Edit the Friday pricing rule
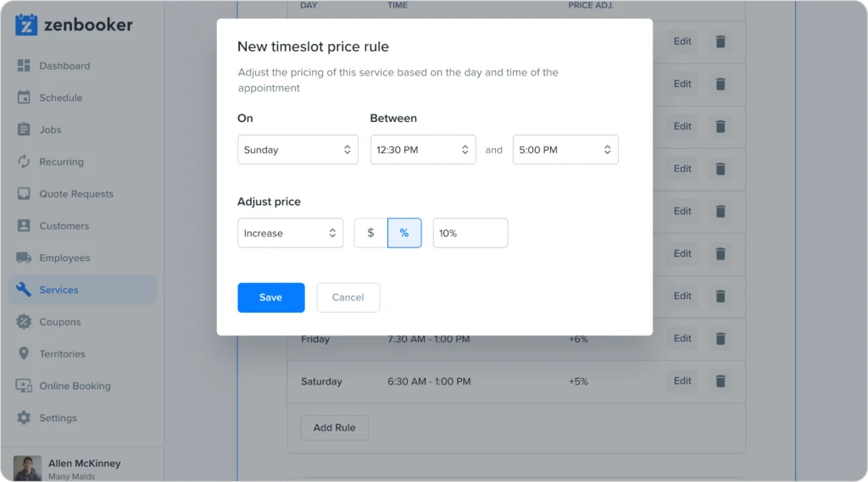This screenshot has width=868, height=482. point(682,338)
